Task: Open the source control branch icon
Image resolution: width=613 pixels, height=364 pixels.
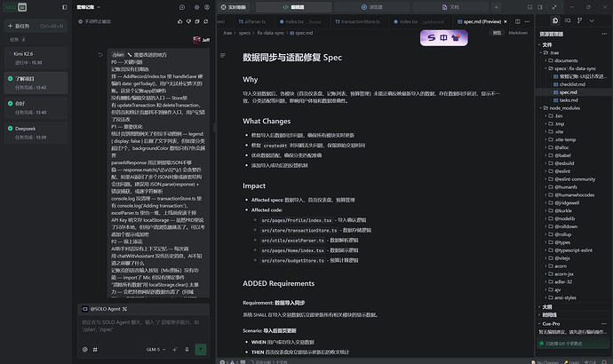Action: [x=580, y=20]
